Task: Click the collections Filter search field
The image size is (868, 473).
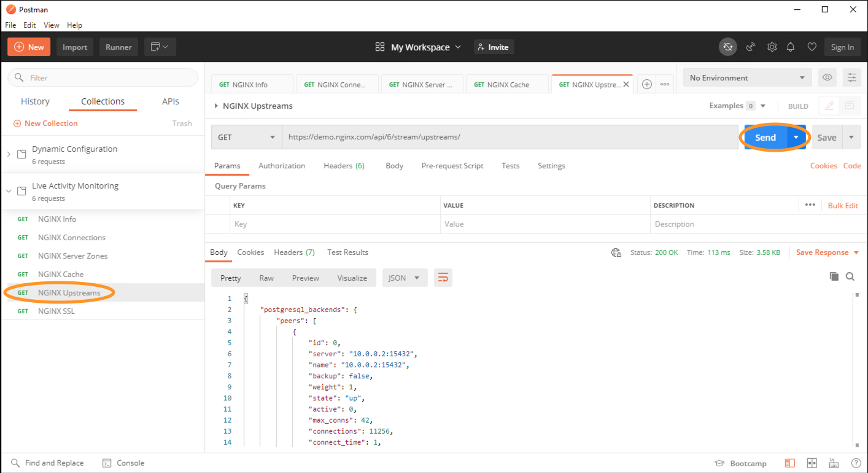Action: (x=103, y=77)
